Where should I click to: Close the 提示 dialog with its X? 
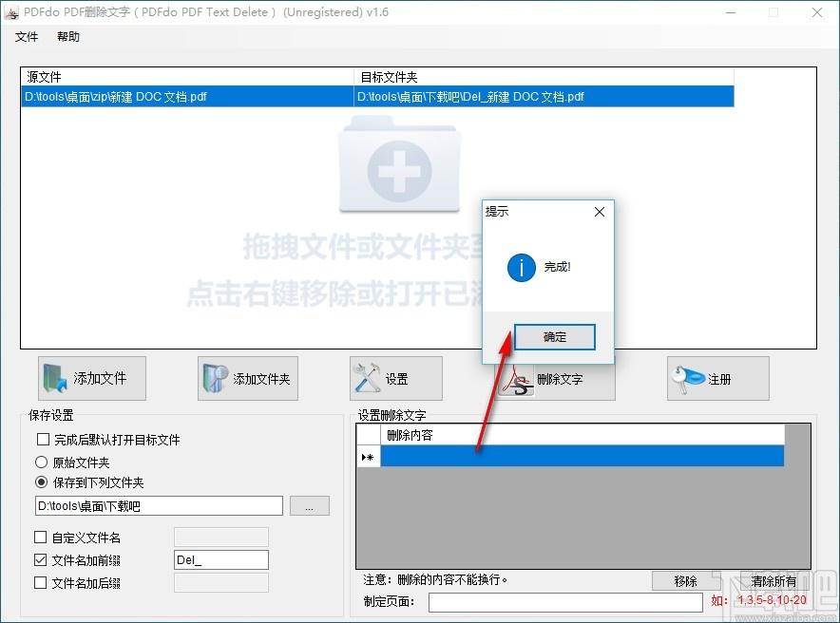tap(600, 212)
